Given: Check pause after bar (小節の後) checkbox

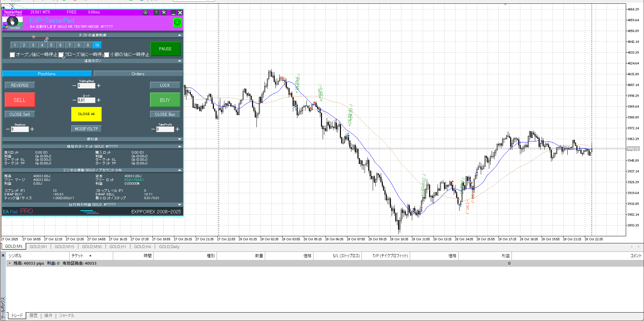Looking at the screenshot, I should point(107,55).
